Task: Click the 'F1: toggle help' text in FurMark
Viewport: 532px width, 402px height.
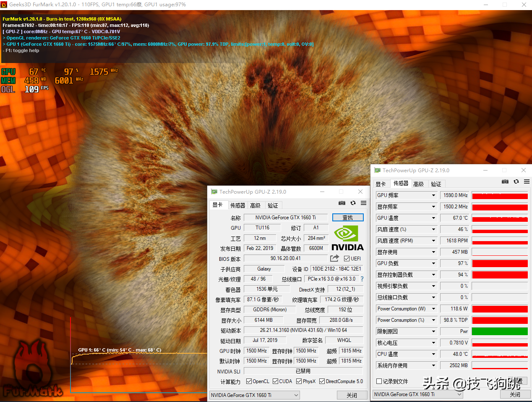Action: pos(21,50)
